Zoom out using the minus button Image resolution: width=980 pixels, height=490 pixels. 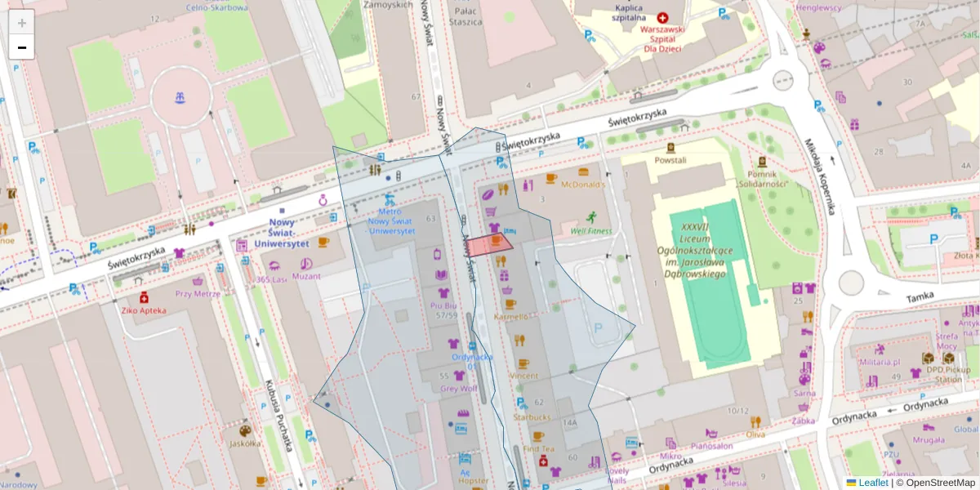click(x=21, y=47)
